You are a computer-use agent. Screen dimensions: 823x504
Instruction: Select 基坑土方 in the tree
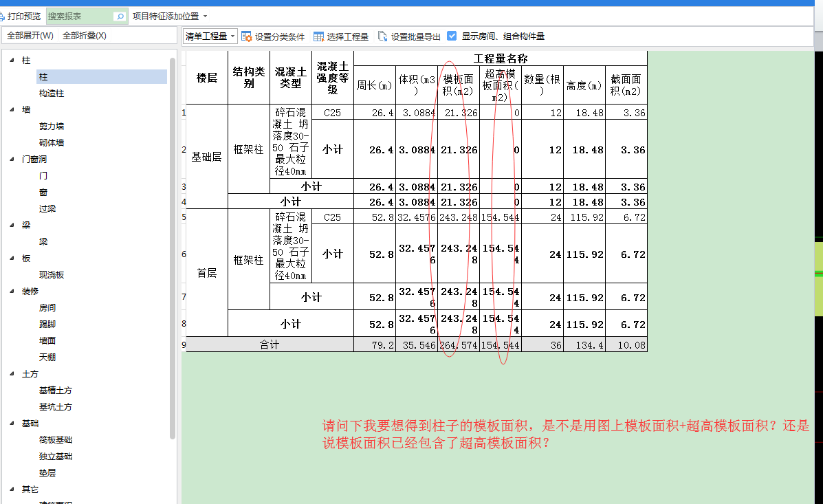click(x=55, y=407)
